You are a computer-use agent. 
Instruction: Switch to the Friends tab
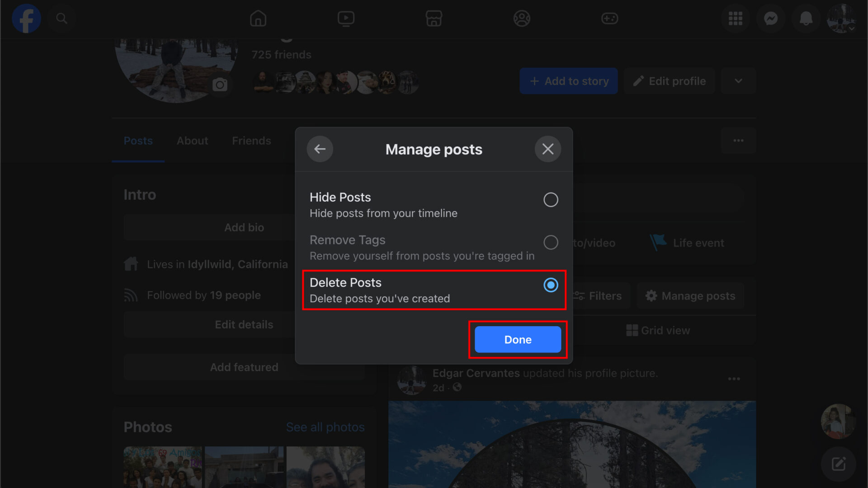coord(251,141)
